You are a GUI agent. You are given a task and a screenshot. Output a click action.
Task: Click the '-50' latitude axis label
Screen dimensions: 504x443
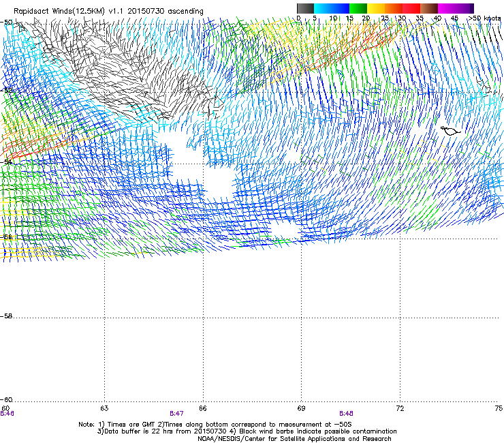(x=6, y=22)
